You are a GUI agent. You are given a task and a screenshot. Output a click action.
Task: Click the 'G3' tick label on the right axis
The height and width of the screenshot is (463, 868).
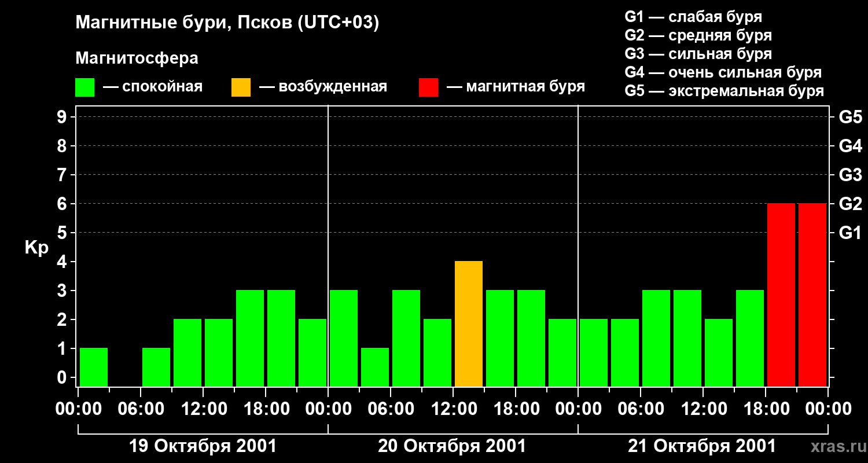pos(850,175)
